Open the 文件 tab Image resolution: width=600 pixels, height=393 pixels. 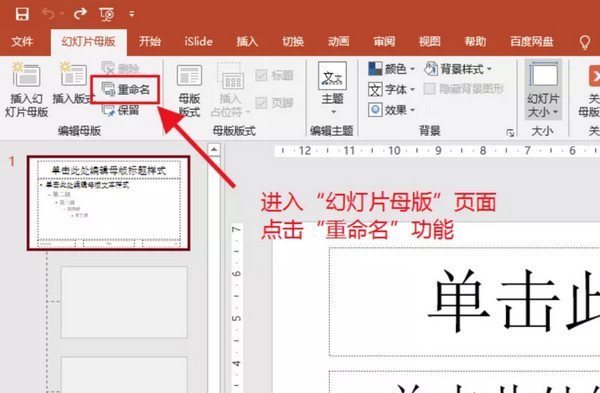[22, 41]
